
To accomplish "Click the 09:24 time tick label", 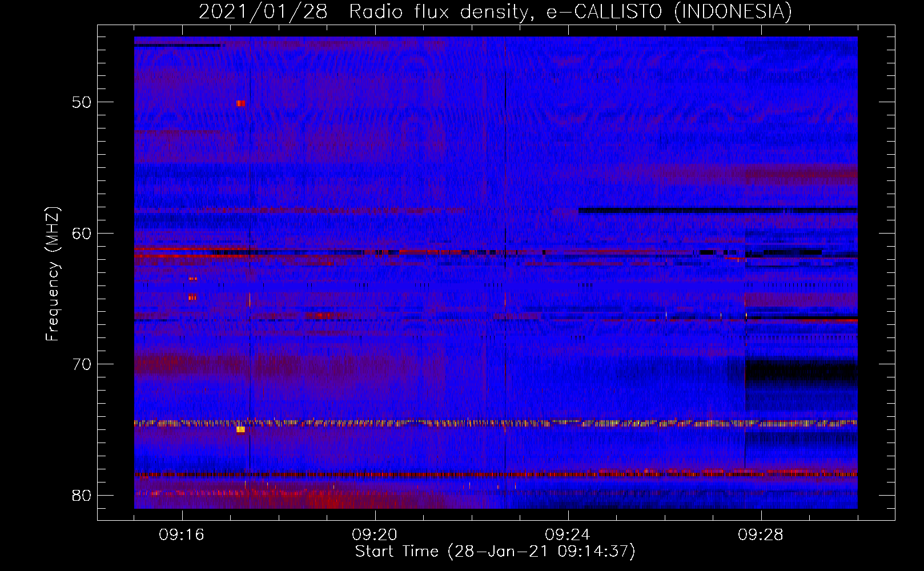I will click(568, 535).
